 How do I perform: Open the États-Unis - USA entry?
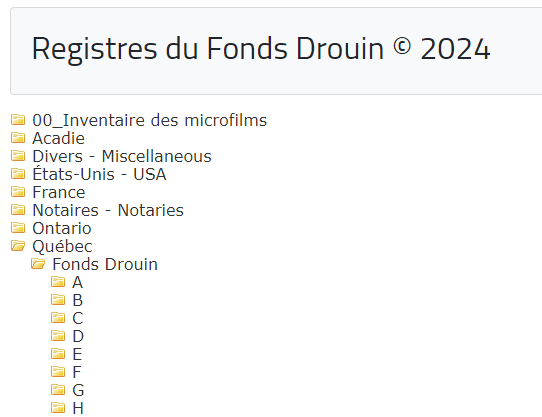tap(99, 174)
